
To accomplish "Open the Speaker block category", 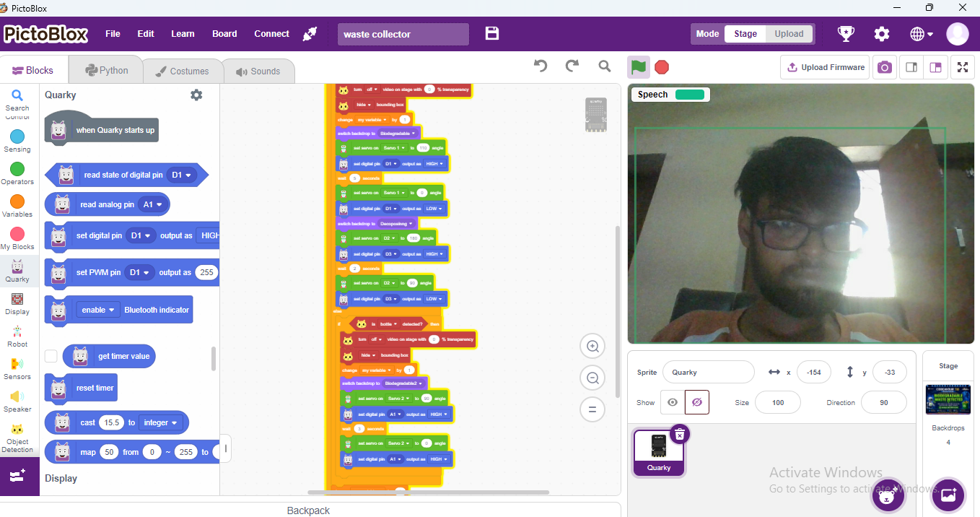I will (17, 401).
